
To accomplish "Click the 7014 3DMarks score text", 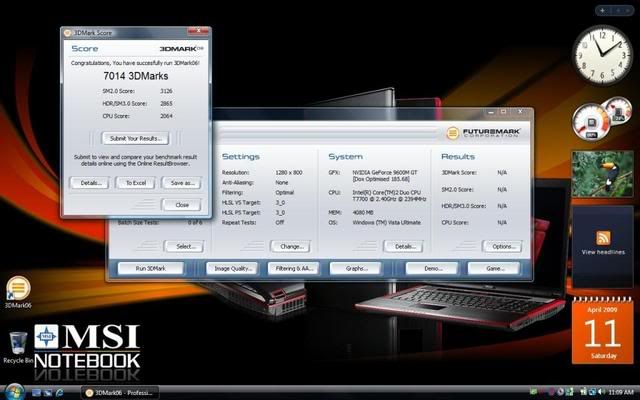I will pyautogui.click(x=136, y=76).
